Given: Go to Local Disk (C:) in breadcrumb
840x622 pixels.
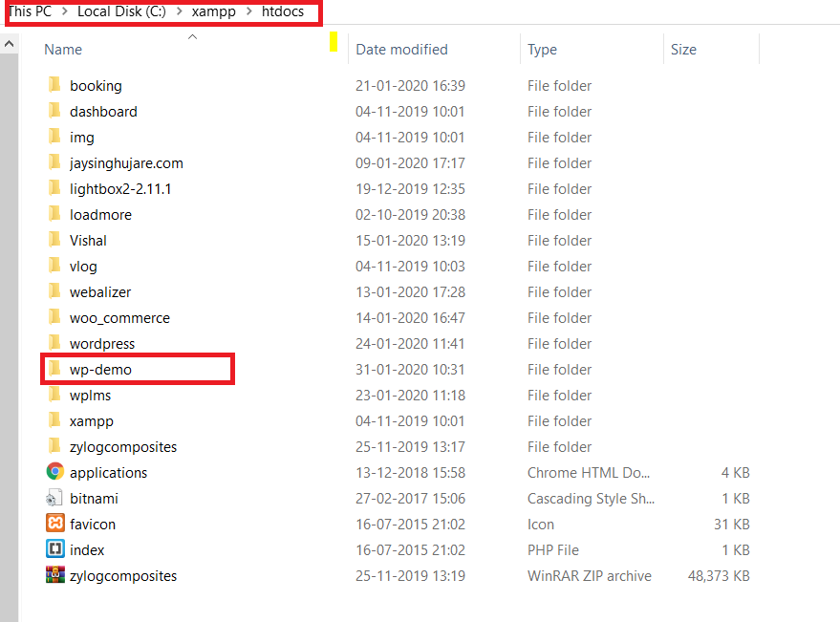Looking at the screenshot, I should (x=121, y=11).
